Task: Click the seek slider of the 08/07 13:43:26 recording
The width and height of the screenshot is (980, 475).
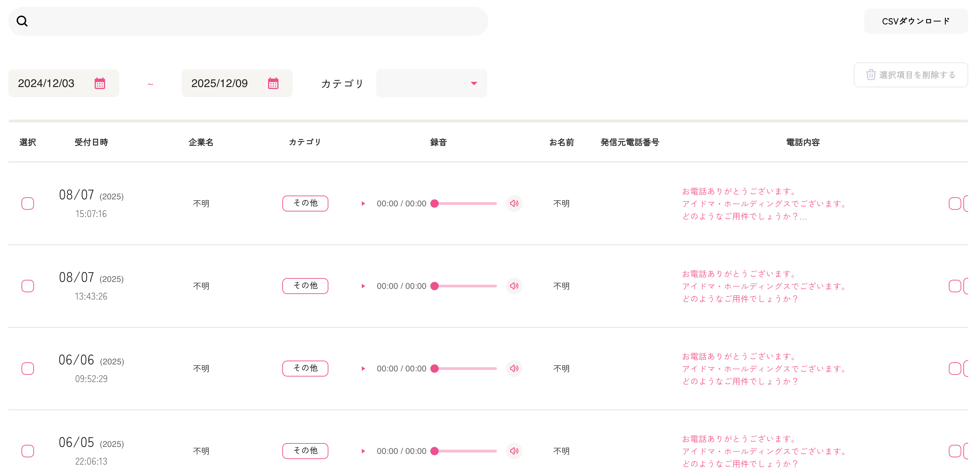Action: point(465,286)
